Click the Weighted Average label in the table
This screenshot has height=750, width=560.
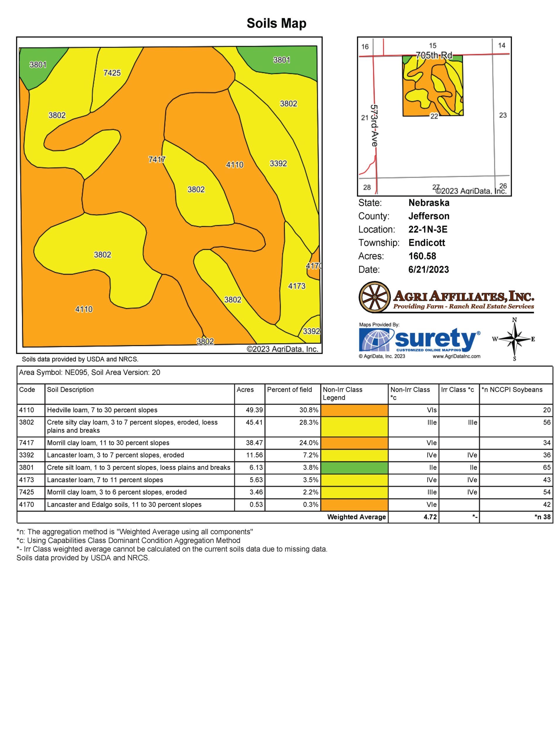pyautogui.click(x=356, y=517)
